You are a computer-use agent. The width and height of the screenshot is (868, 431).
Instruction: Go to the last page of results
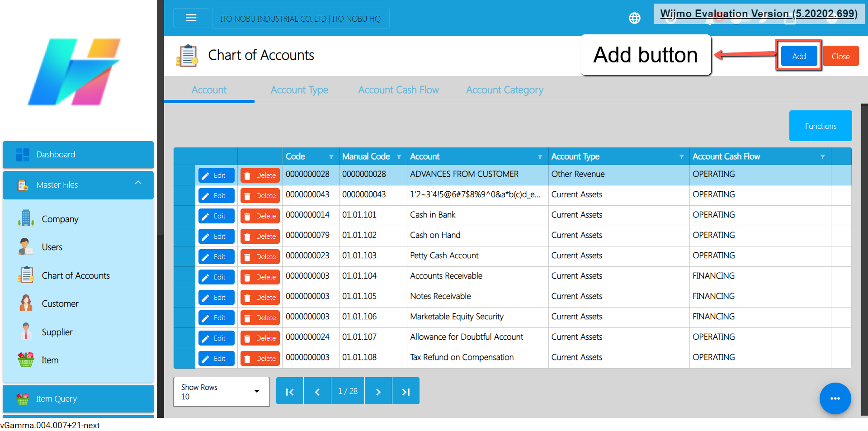406,392
